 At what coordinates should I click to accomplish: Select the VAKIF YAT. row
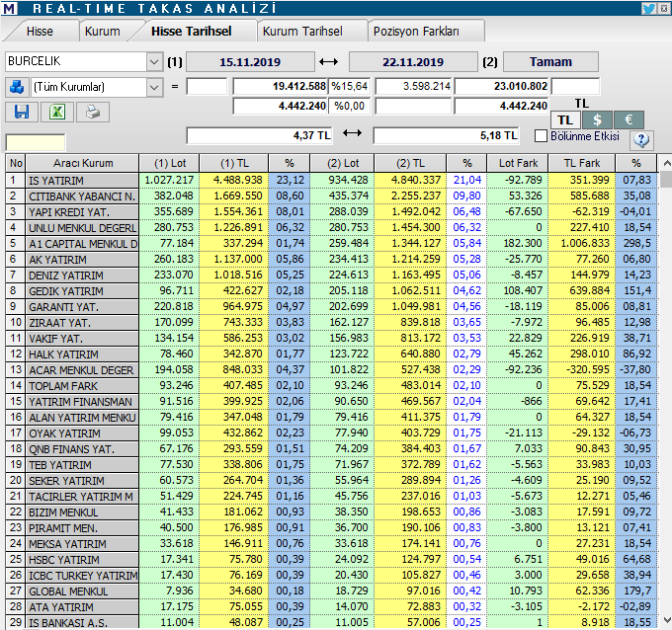(330, 339)
